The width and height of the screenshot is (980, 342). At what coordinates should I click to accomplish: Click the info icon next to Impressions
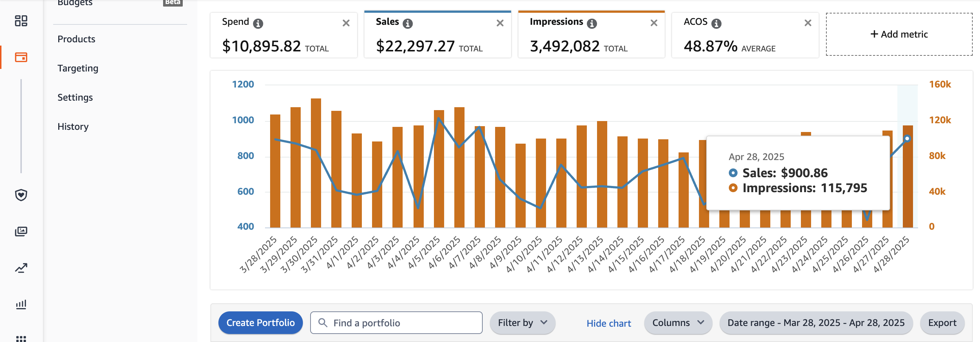592,24
